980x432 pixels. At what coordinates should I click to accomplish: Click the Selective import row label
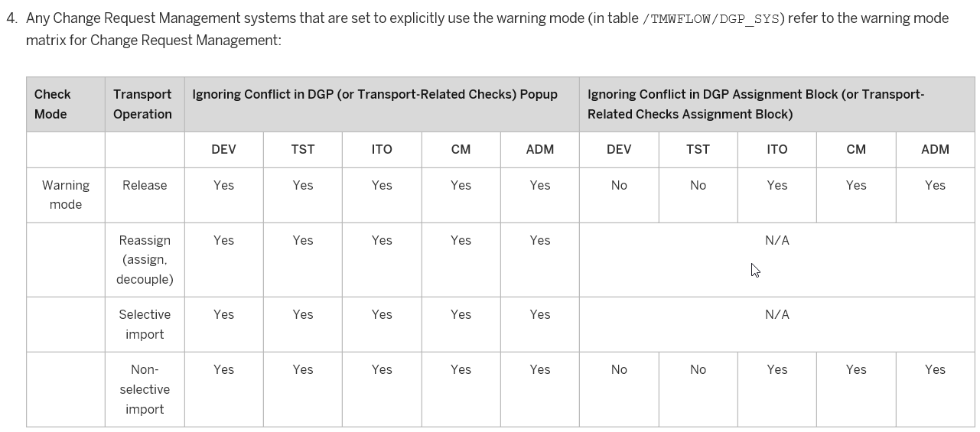(x=145, y=324)
